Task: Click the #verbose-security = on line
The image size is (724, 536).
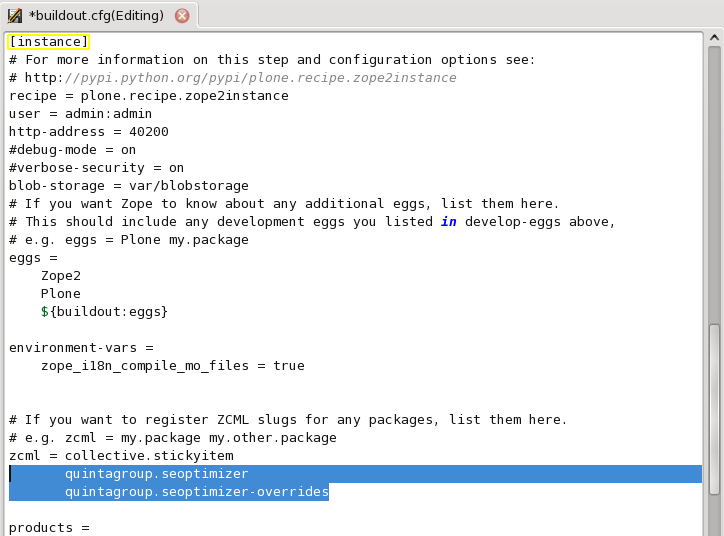Action: coord(97,168)
